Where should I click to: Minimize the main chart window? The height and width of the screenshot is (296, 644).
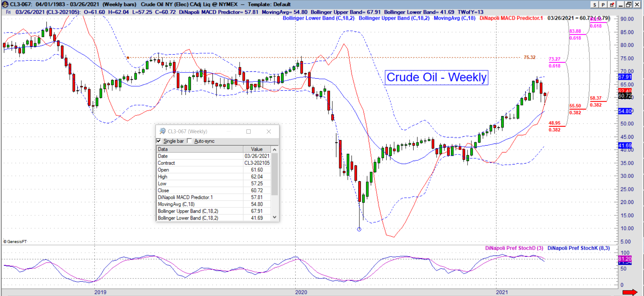pos(621,4)
